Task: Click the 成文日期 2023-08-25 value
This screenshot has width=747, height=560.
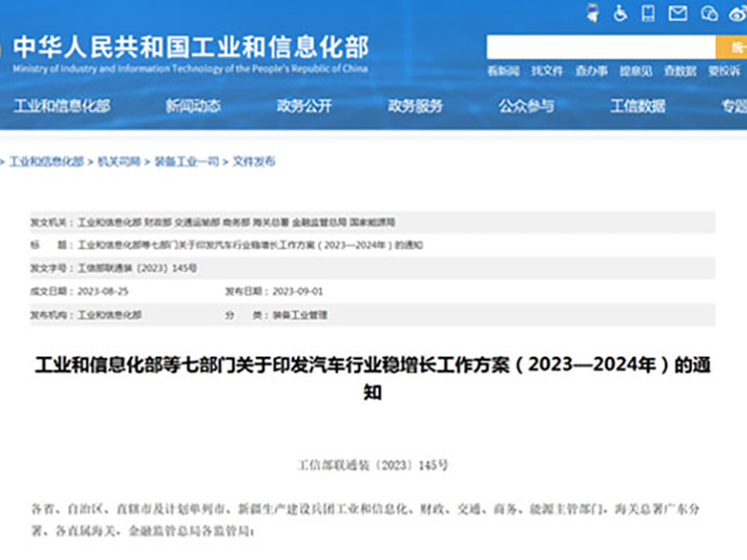Action: (x=103, y=291)
